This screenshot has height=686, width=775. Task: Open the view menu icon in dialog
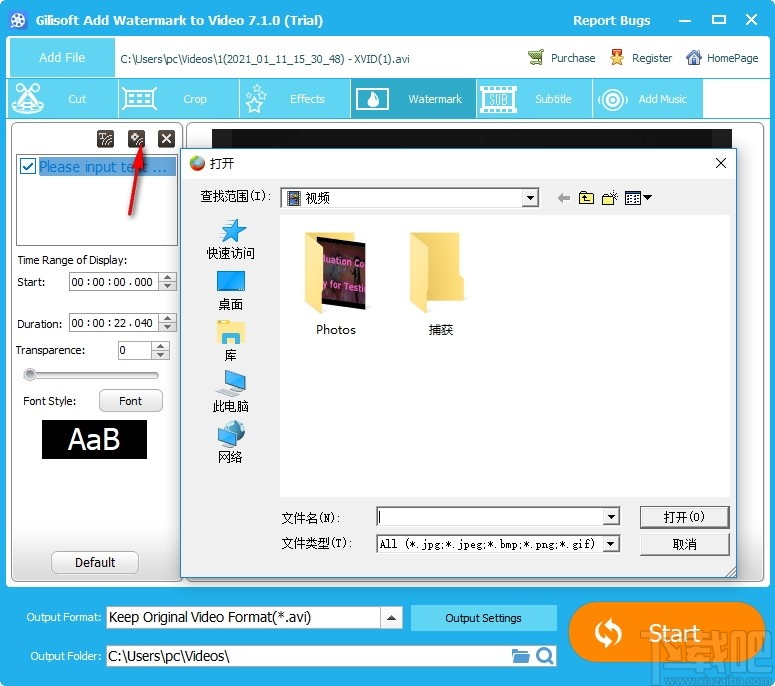pos(638,198)
